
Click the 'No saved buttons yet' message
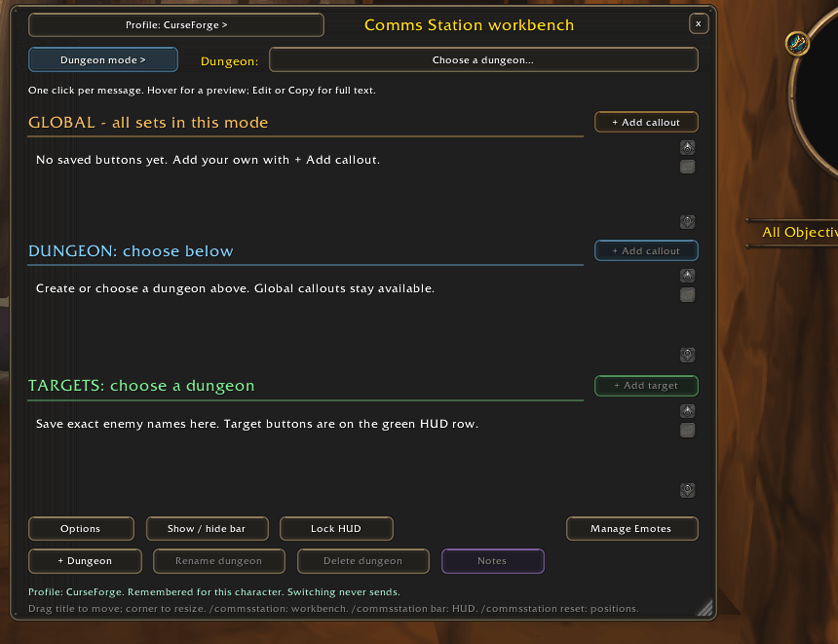[208, 160]
